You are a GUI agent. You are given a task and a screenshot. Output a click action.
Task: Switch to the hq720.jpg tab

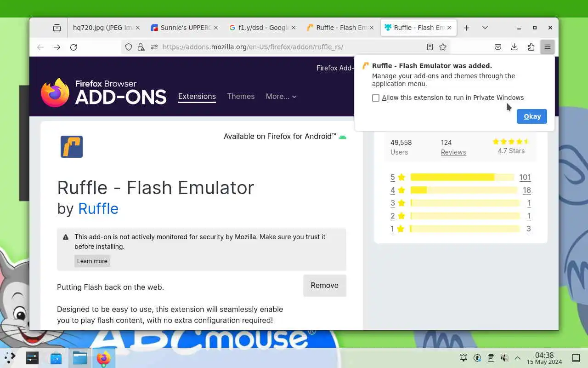click(103, 28)
